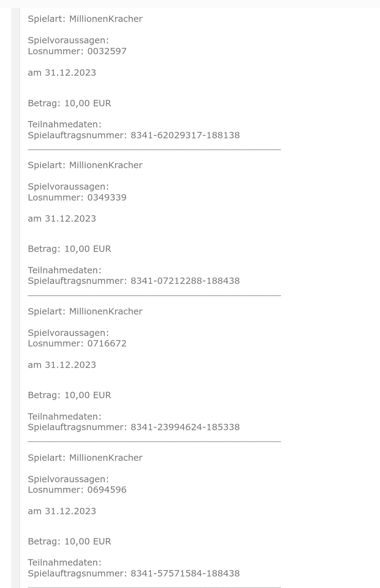
Task: Tap first Betrag: 10,00 EUR line
Action: pyautogui.click(x=69, y=103)
